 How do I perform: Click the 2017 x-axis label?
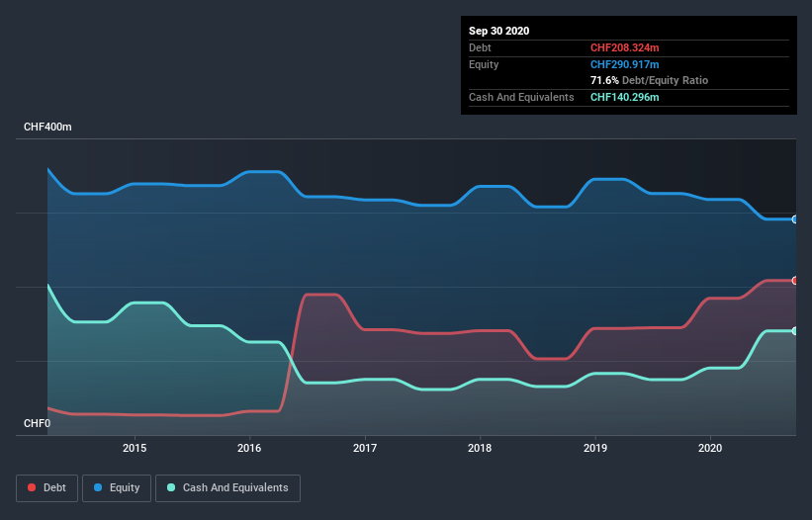point(365,448)
